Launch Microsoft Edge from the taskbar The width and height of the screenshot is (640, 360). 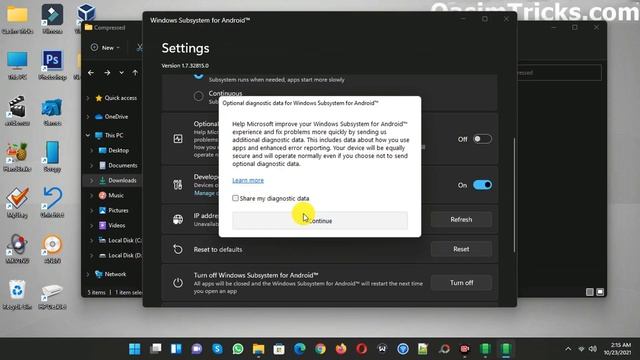(300, 349)
